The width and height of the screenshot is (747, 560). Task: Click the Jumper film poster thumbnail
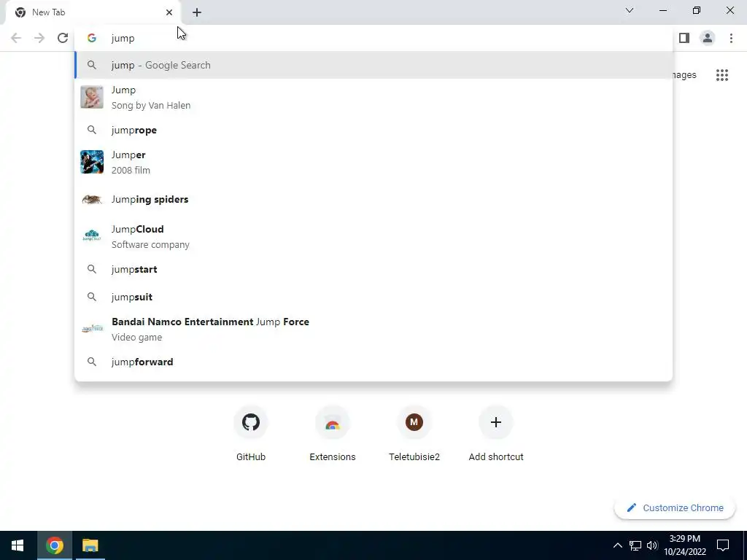pos(92,162)
